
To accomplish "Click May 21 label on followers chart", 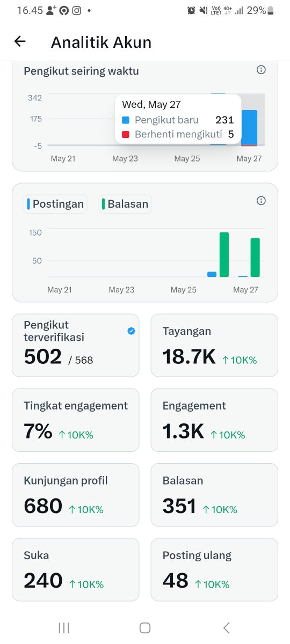I will point(63,159).
